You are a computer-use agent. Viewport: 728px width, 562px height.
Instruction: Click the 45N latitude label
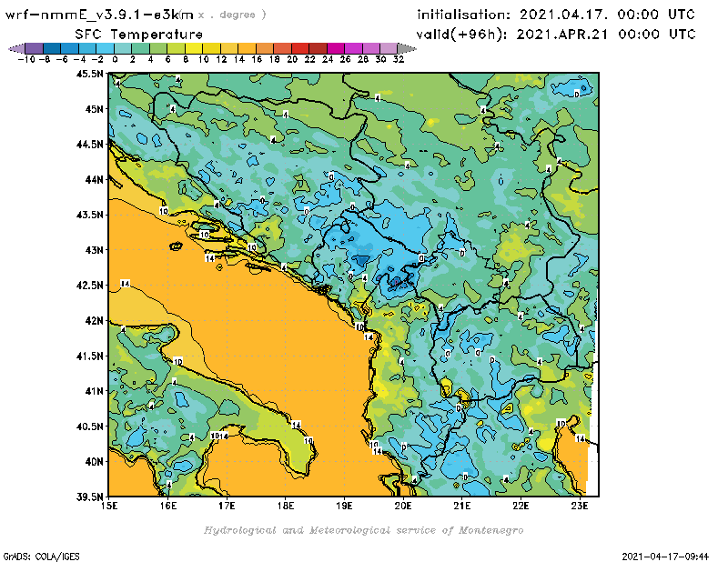click(95, 109)
